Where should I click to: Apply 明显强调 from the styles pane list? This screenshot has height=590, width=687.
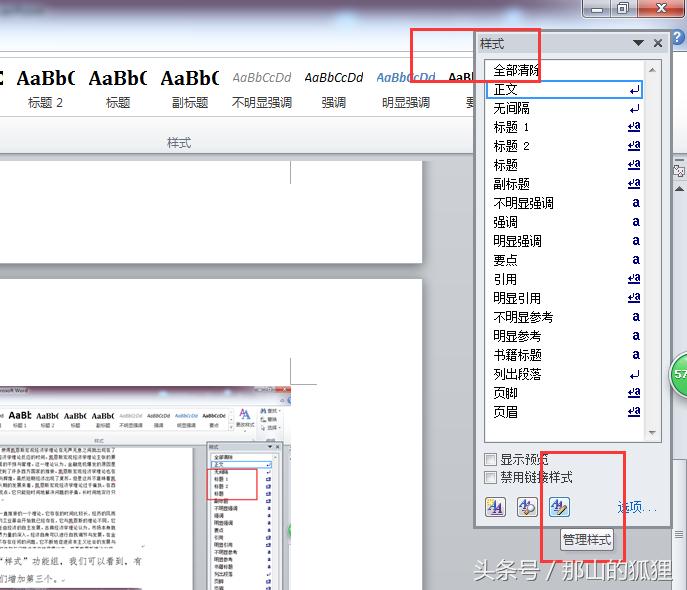click(x=564, y=241)
